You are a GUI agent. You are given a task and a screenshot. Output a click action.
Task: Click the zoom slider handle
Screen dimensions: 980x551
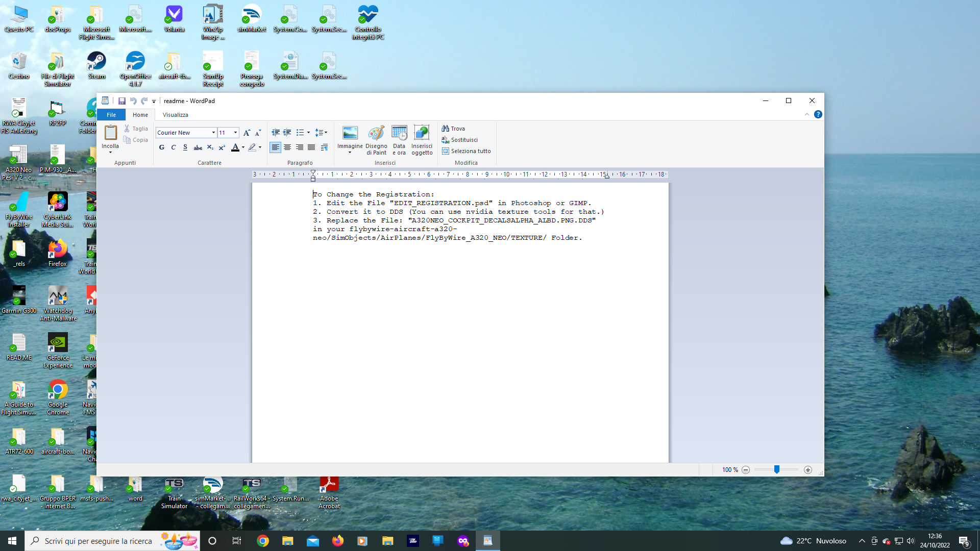coord(777,469)
